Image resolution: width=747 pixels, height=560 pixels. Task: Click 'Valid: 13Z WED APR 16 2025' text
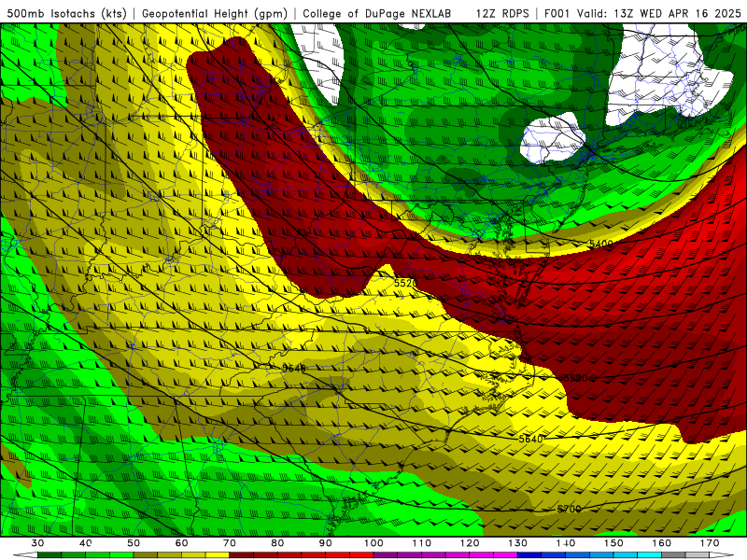[659, 13]
